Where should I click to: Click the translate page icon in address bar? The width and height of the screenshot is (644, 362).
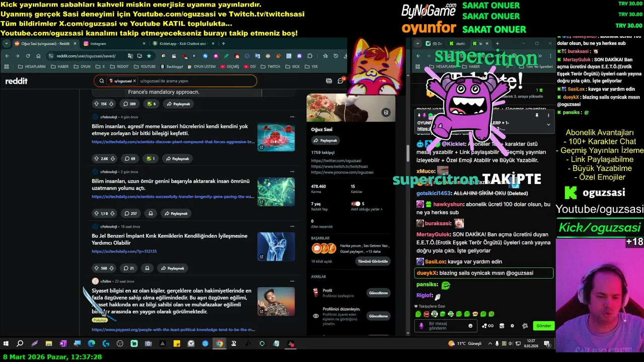[130, 56]
